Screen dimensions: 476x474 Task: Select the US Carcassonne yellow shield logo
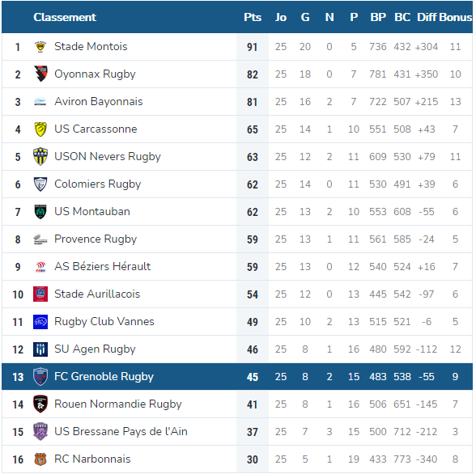(40, 129)
